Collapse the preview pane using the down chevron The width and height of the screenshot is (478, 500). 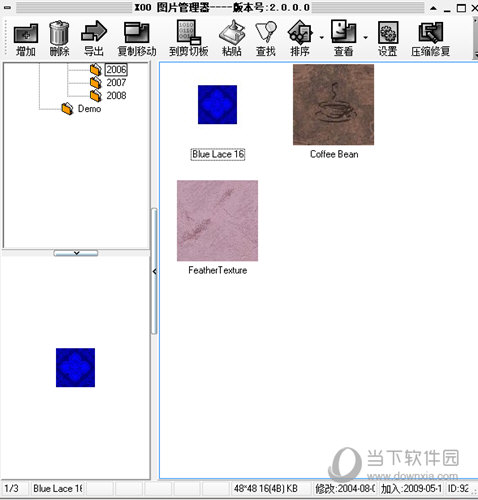[x=76, y=253]
